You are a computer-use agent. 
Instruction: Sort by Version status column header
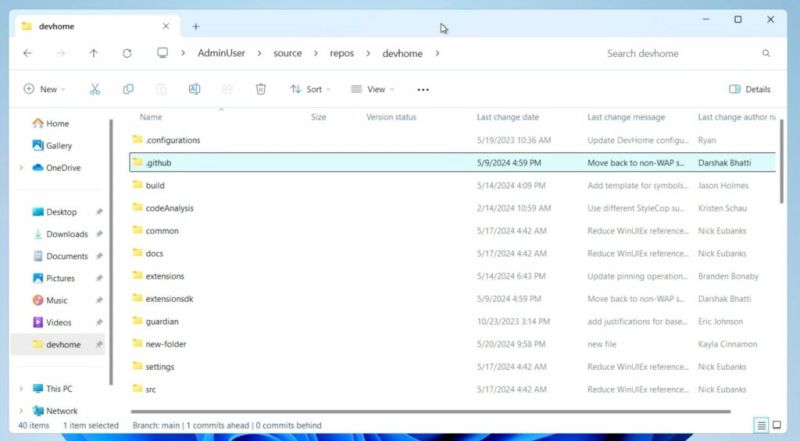click(x=391, y=117)
